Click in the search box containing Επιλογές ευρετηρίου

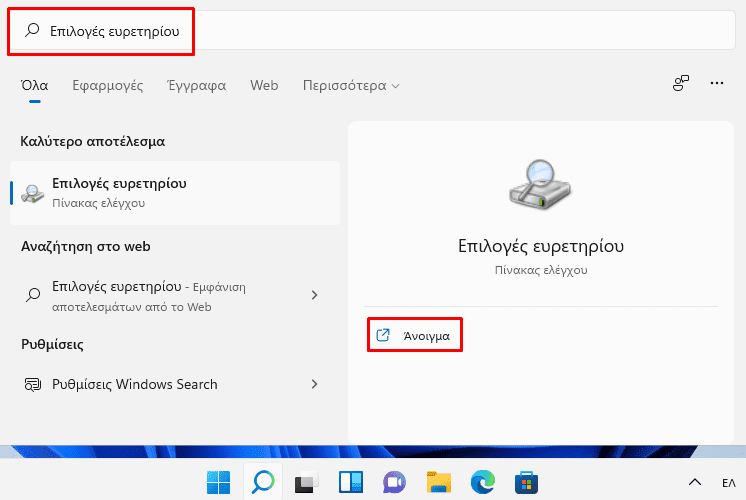click(x=300, y=31)
